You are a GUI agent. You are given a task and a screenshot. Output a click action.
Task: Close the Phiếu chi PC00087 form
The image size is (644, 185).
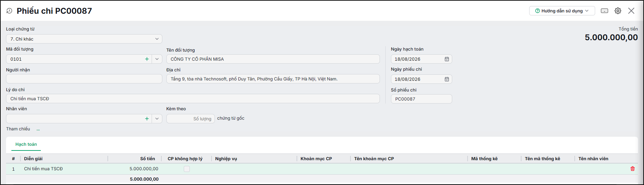tap(631, 11)
